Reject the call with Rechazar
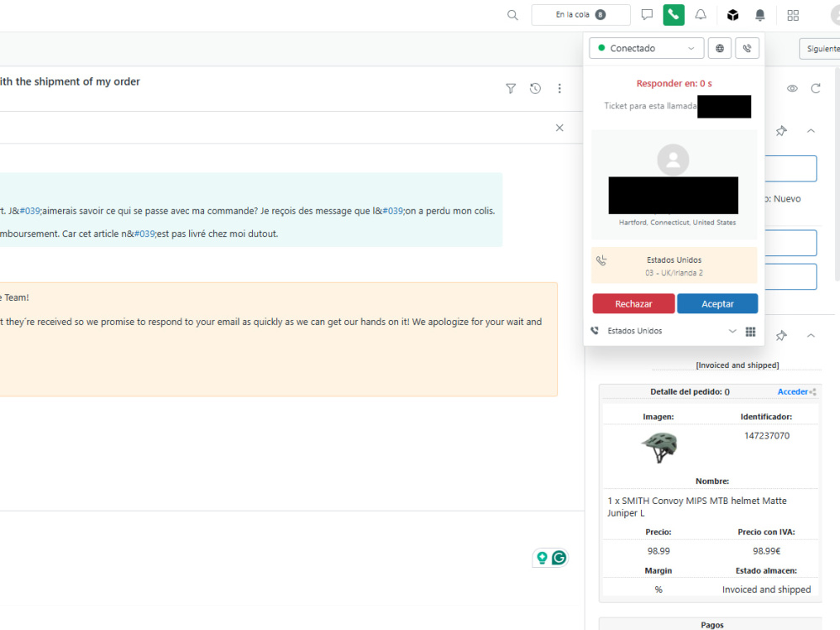Image resolution: width=840 pixels, height=630 pixels. click(x=633, y=304)
